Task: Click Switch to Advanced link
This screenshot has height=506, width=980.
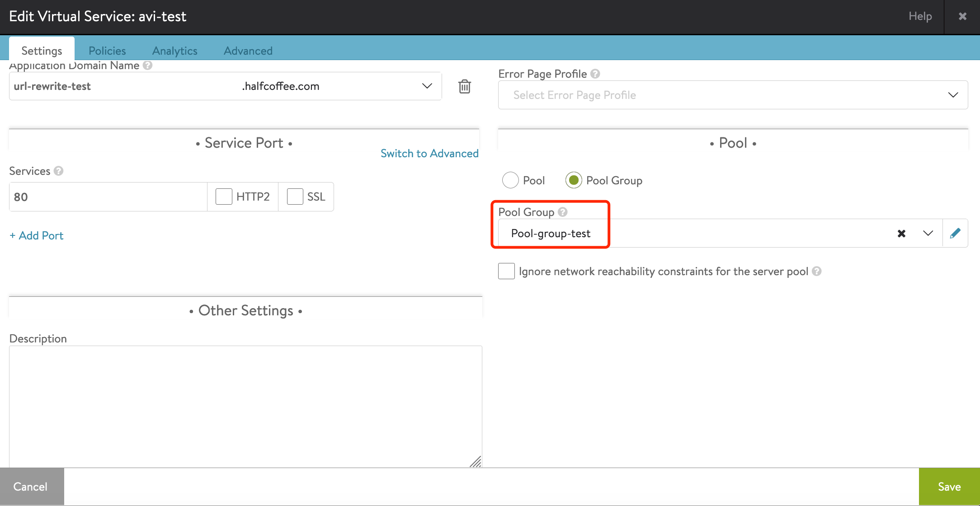Action: [x=429, y=153]
